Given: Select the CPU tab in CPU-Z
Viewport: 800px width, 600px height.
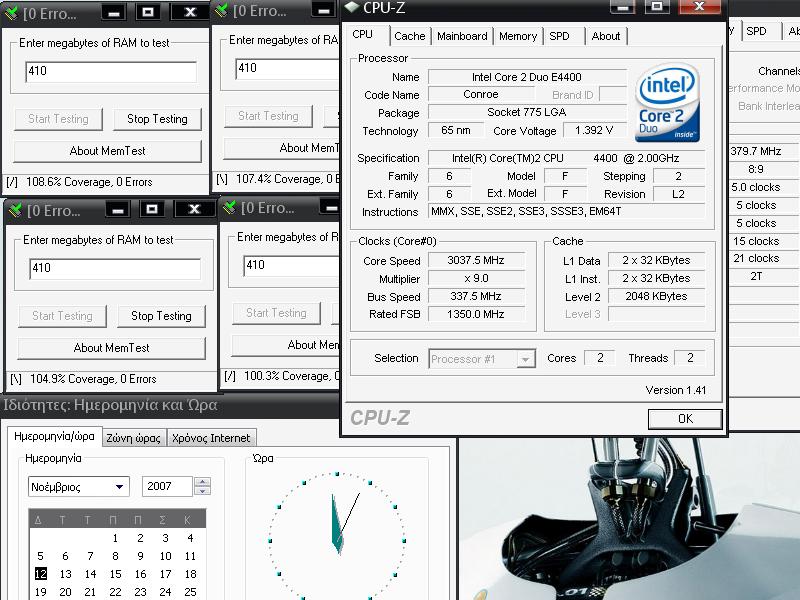Looking at the screenshot, I should [363, 35].
